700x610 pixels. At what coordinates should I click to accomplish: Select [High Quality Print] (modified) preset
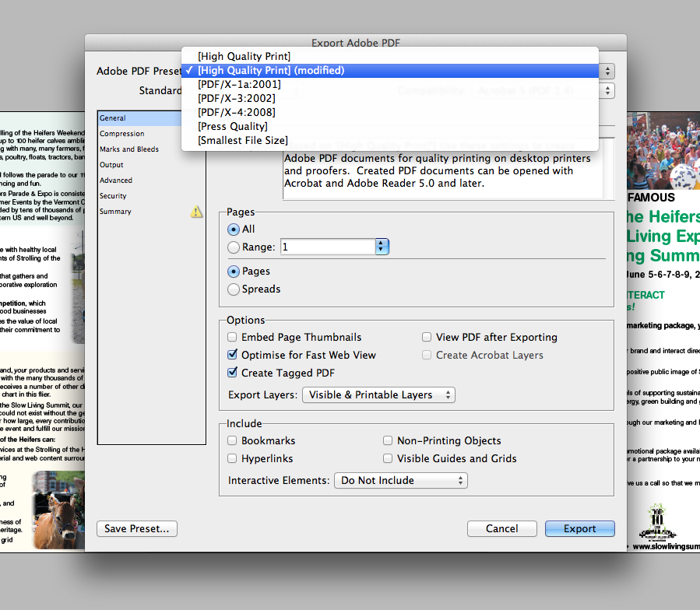390,71
